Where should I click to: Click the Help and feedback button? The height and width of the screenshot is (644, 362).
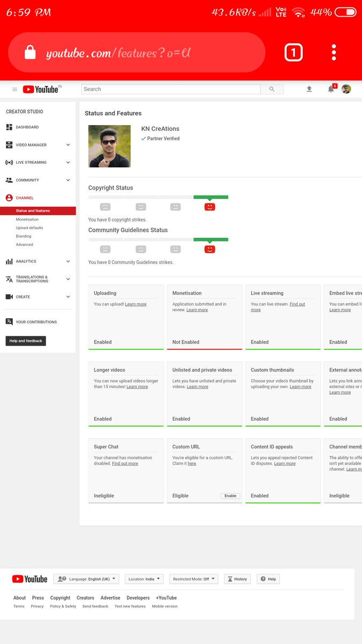point(26,341)
